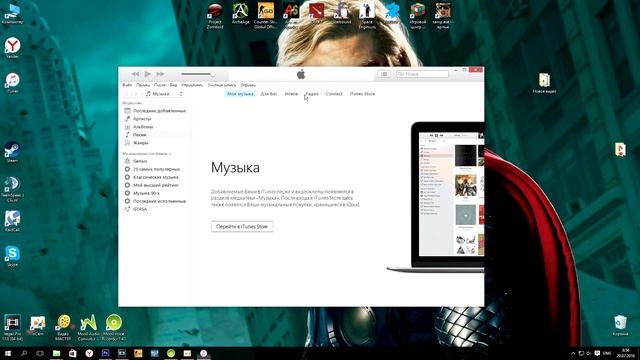Click the Windows Start button
This screenshot has height=360, width=640.
tap(7, 353)
